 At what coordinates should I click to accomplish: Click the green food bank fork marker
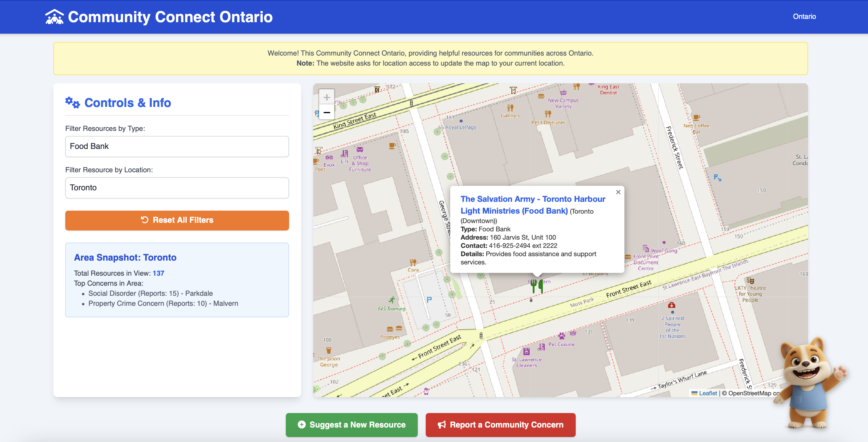point(537,286)
